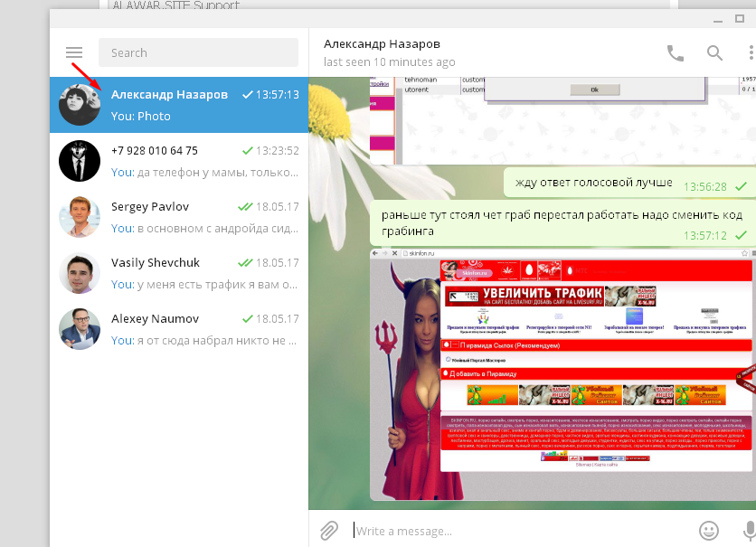Click the message about 'код грабинга'
756x547 pixels.
coord(561,223)
